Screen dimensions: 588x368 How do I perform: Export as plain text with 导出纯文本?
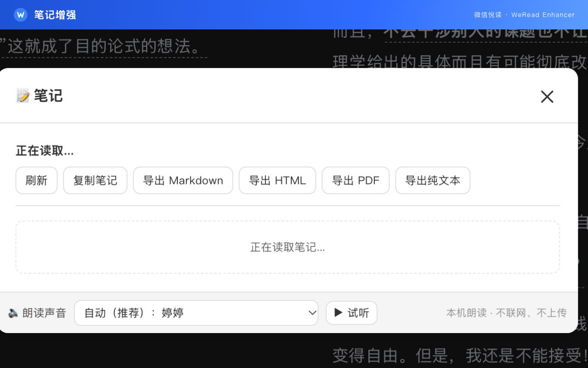coord(433,180)
